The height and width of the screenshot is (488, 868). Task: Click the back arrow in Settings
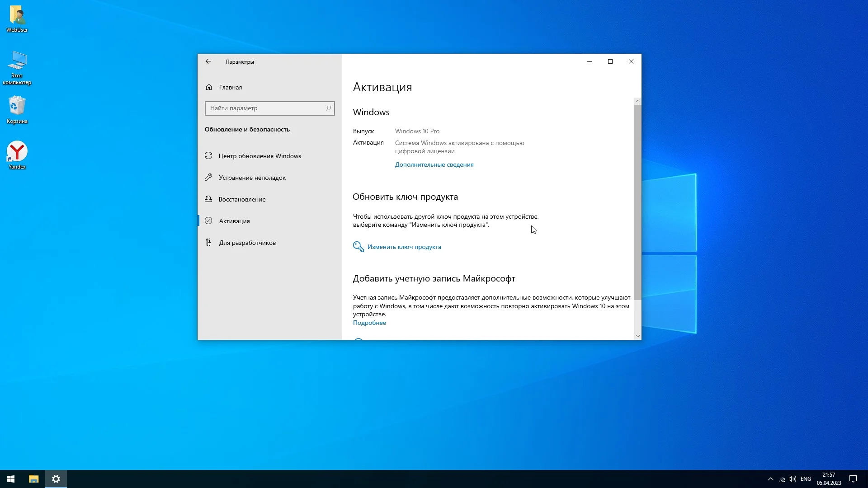[x=208, y=61]
